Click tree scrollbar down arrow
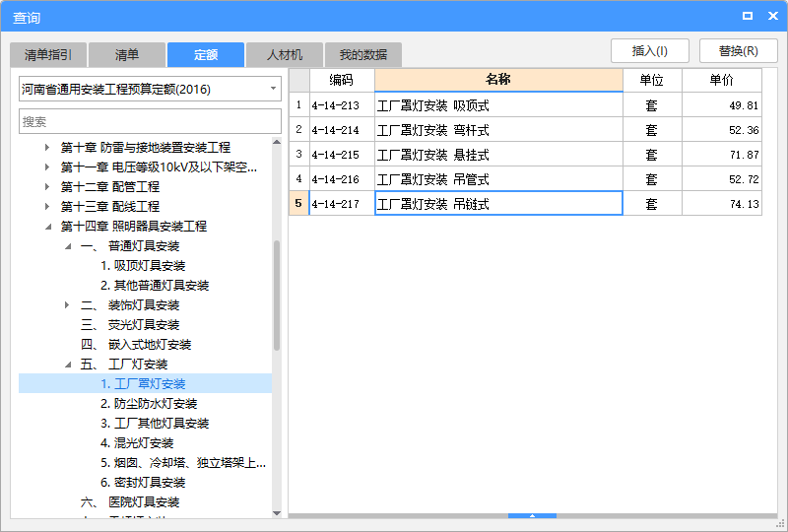This screenshot has height=532, width=788. (277, 513)
